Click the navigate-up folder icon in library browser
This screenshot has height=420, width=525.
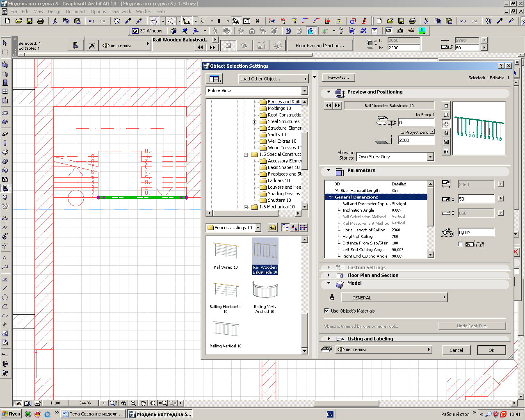coord(272,228)
